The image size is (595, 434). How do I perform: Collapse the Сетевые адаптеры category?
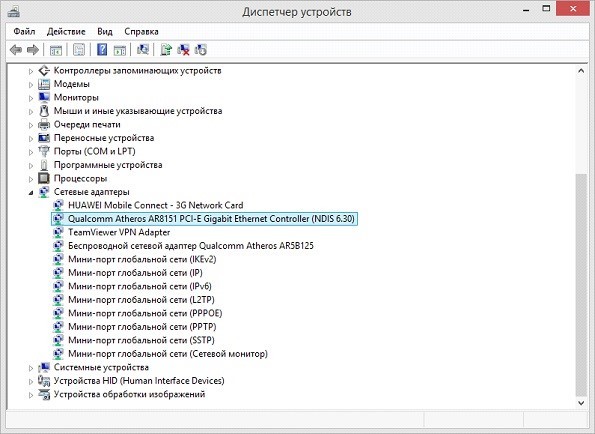point(31,193)
